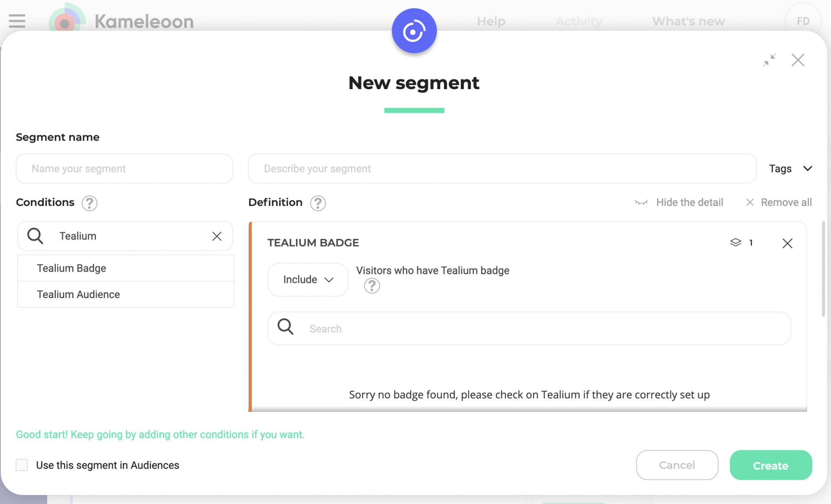The width and height of the screenshot is (831, 504).
Task: Click the layers icon in Tealium Badge
Action: click(x=735, y=243)
